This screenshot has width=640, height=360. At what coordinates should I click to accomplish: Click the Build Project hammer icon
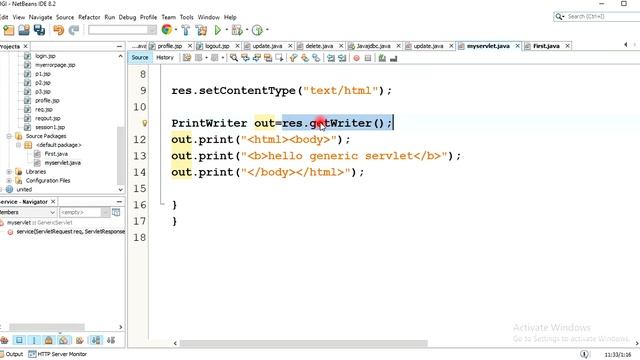186,30
